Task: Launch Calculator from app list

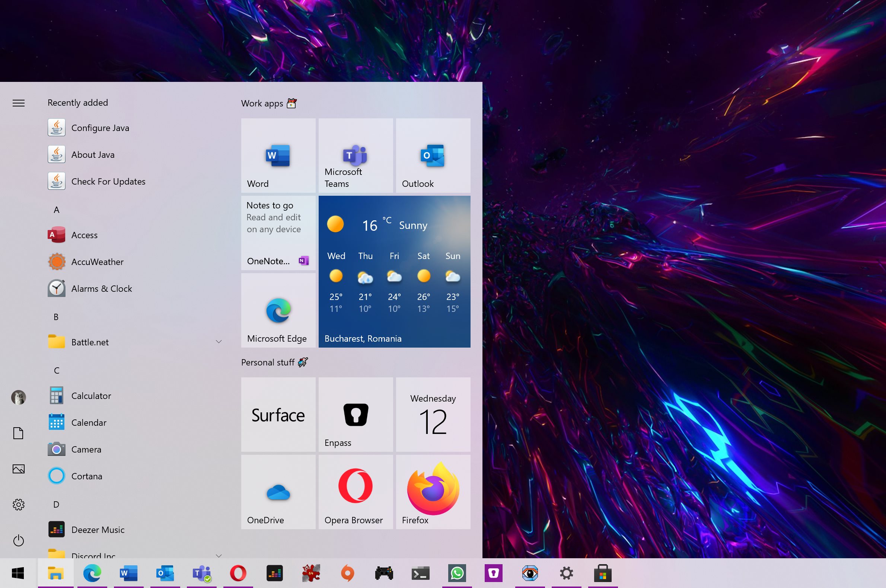Action: [135, 396]
